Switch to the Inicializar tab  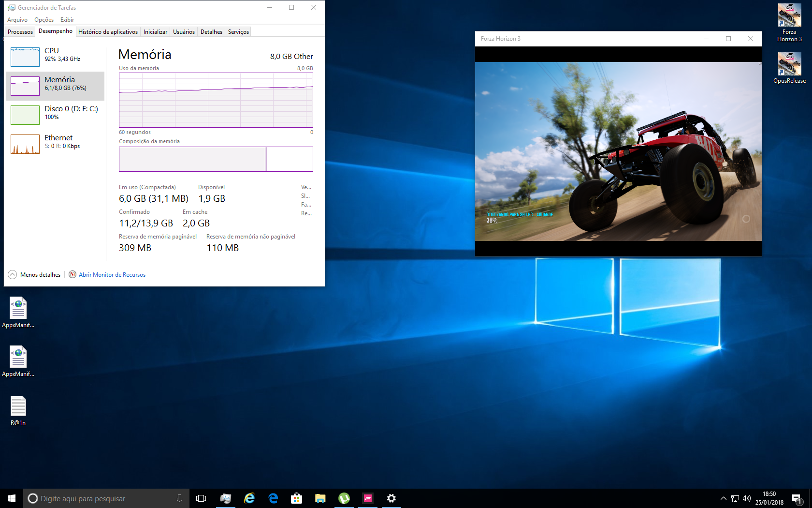tap(155, 32)
